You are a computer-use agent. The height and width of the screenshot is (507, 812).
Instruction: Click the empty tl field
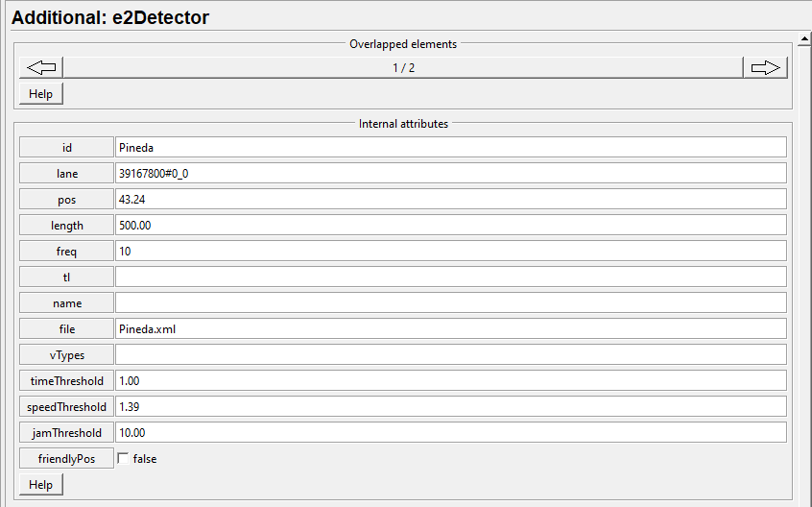(x=450, y=278)
